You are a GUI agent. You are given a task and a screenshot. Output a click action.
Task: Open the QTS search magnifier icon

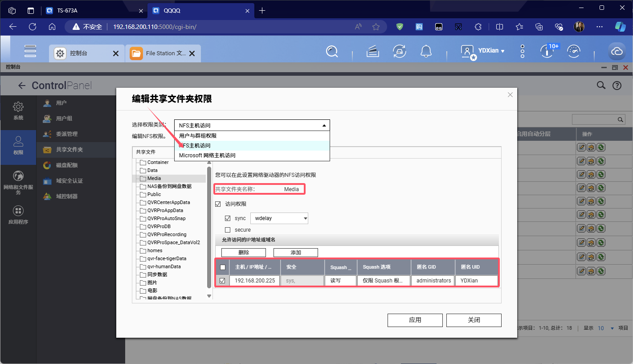pyautogui.click(x=332, y=51)
